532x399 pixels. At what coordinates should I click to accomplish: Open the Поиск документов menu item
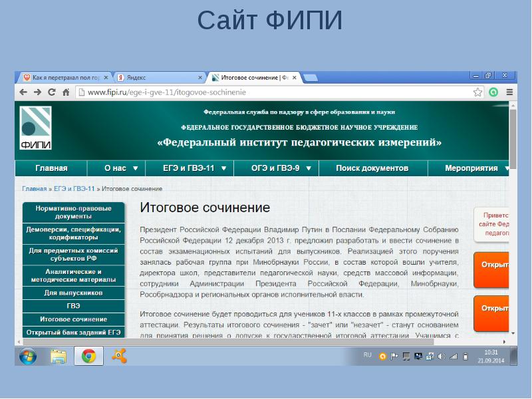point(372,168)
